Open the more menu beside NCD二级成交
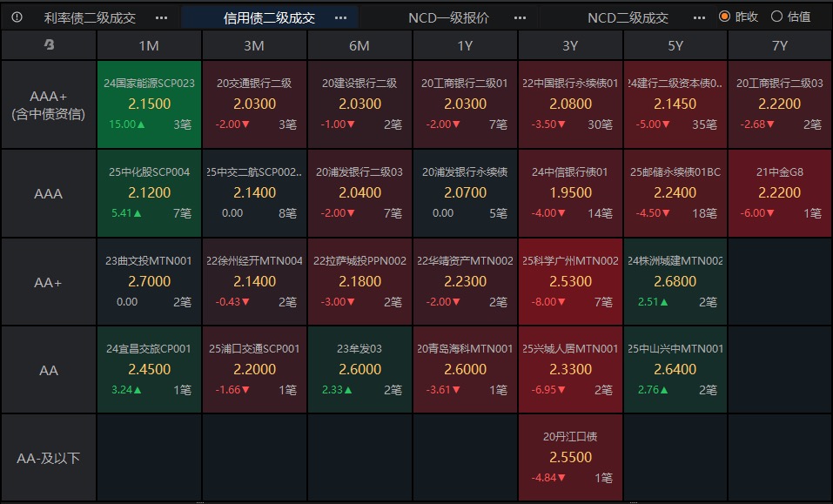The width and height of the screenshot is (833, 504). (x=699, y=17)
